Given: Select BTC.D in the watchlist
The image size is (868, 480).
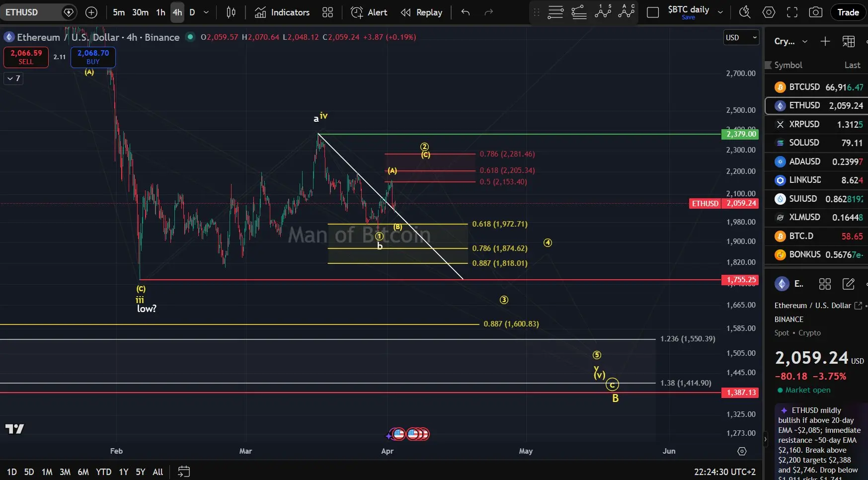Looking at the screenshot, I should (816, 236).
